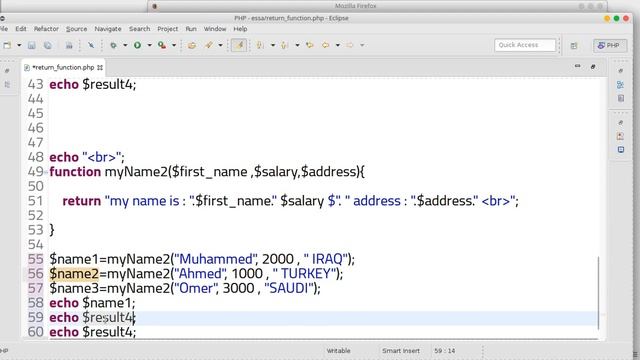
Task: Open Back history dropdown arrow
Action: click(x=338, y=45)
